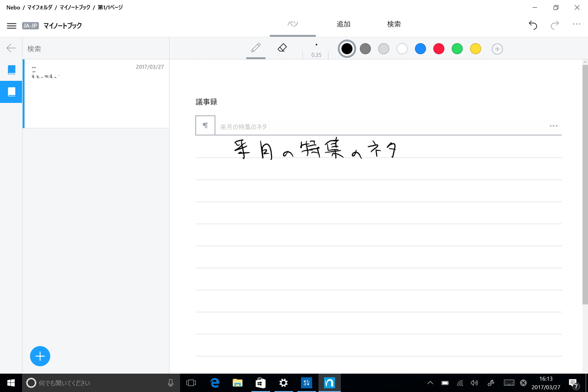The width and height of the screenshot is (588, 392).
Task: Click the back arrow above the page list
Action: pyautogui.click(x=10, y=48)
